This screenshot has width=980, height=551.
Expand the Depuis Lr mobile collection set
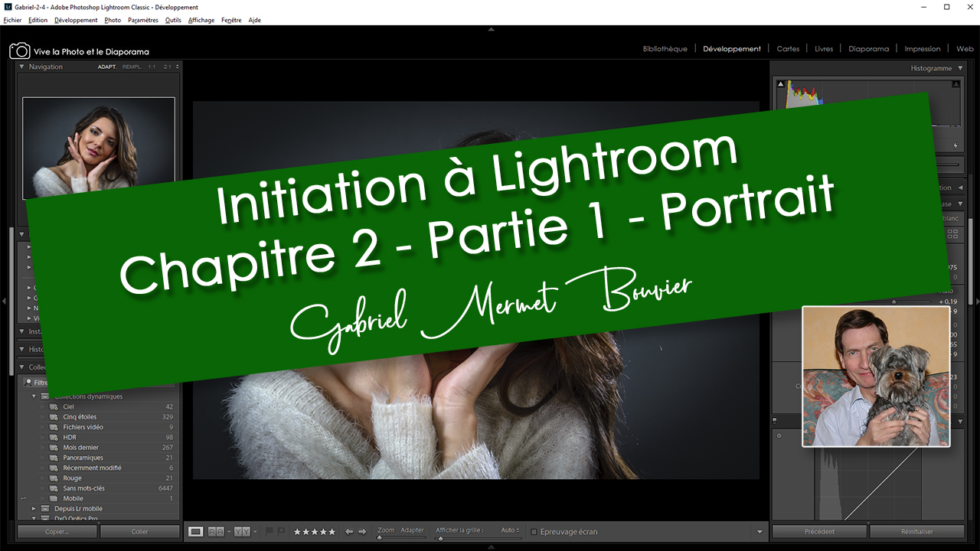click(34, 508)
